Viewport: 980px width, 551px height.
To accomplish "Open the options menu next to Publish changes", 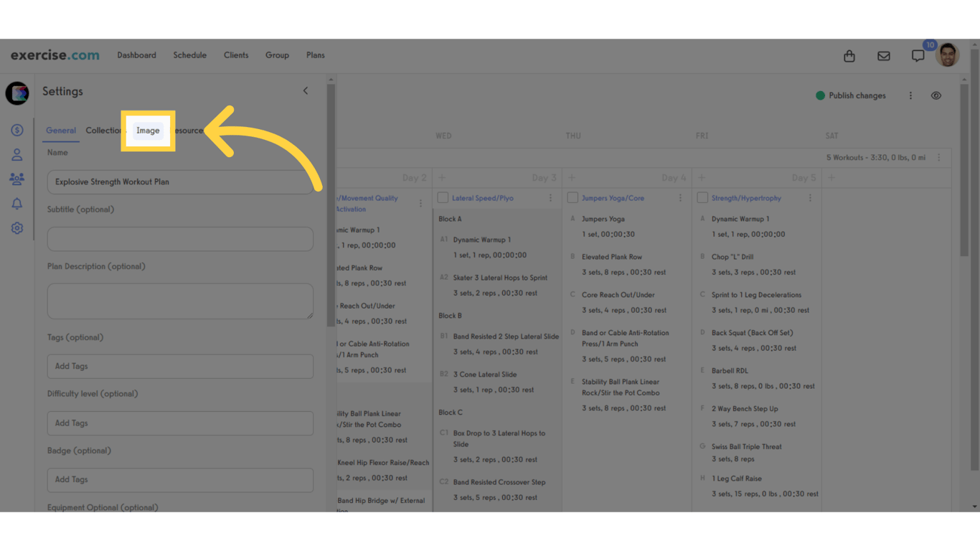I will pos(910,95).
